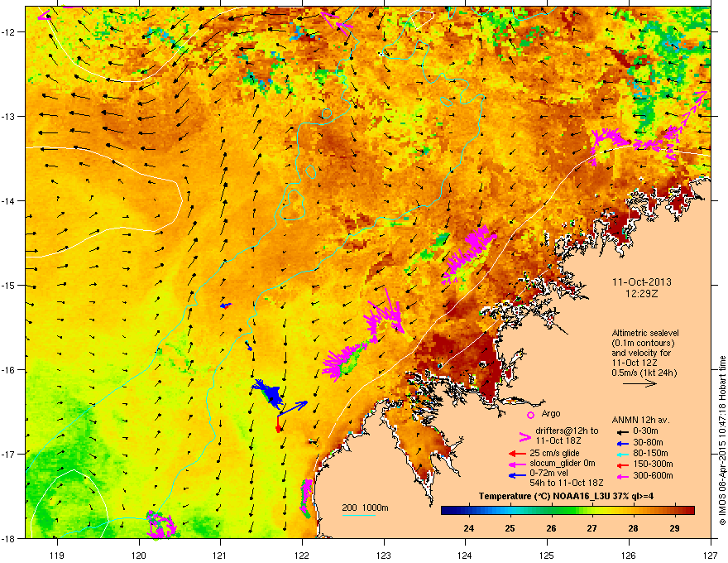Click the longitude axis label 119

(x=57, y=555)
